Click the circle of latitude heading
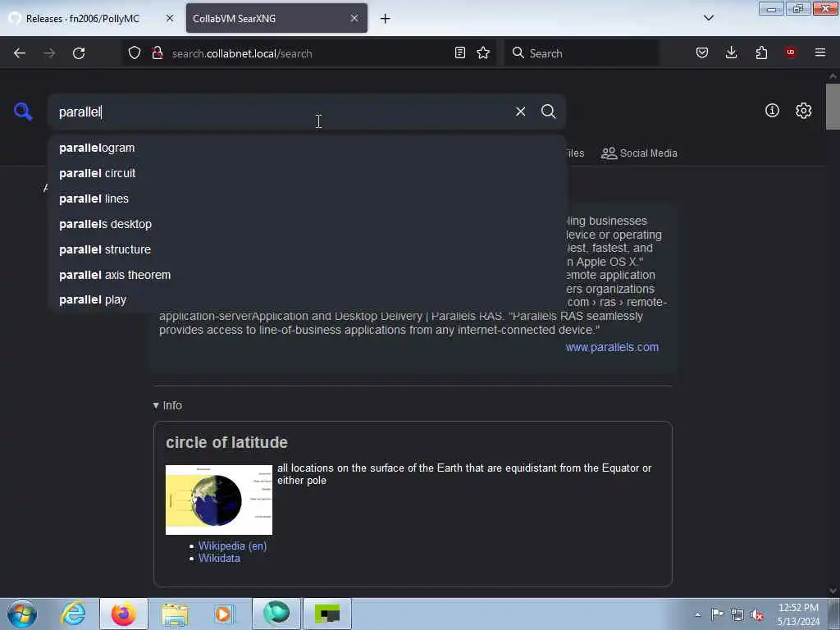 click(x=226, y=442)
